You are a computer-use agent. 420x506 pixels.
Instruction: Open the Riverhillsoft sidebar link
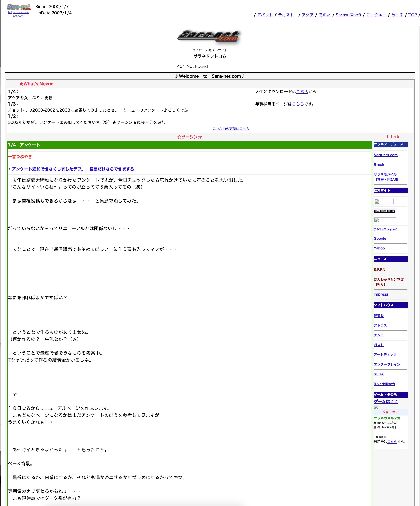[384, 384]
